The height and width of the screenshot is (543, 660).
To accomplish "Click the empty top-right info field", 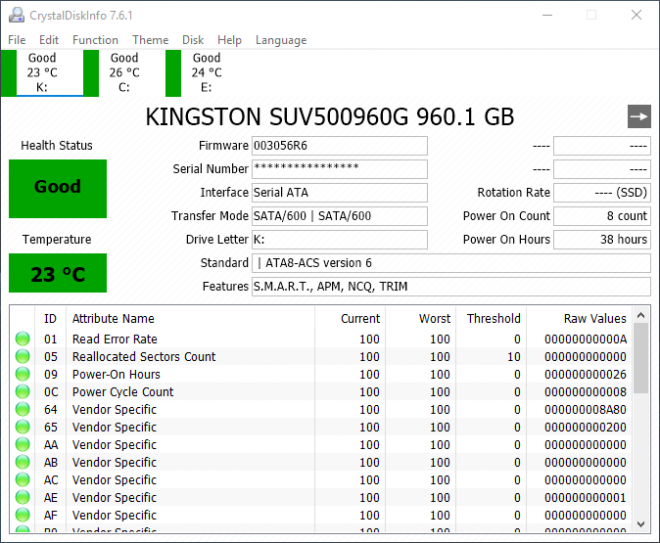I will tap(602, 146).
